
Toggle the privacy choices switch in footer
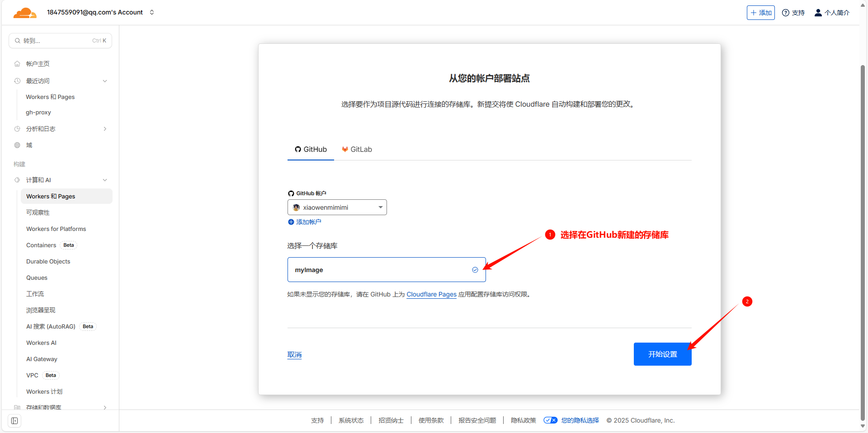click(550, 420)
